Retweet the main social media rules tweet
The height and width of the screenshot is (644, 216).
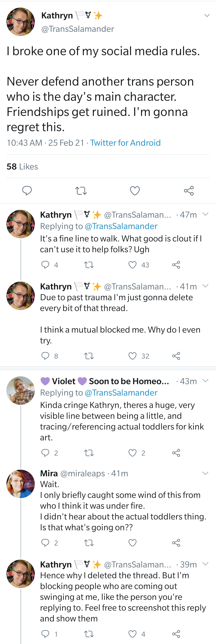[x=81, y=191]
